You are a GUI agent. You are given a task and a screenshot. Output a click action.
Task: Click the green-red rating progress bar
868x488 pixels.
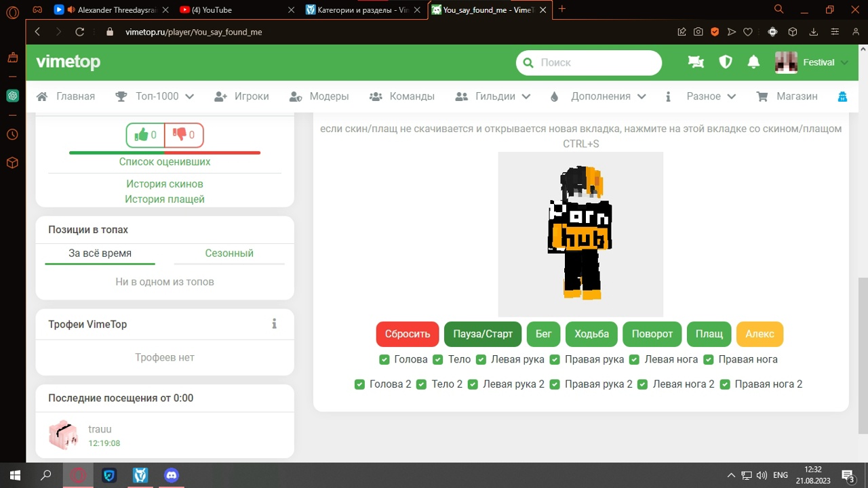(x=165, y=152)
